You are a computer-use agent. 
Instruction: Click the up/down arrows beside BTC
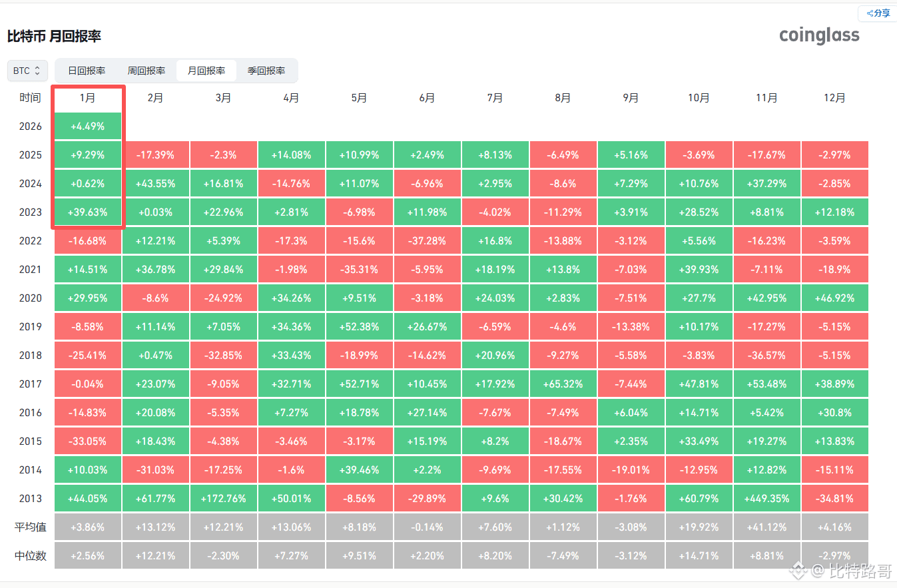click(37, 70)
